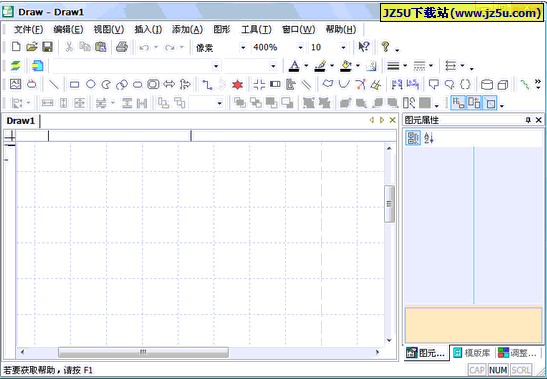Viewport: 547px width, 379px height.
Task: Select the cylinder shape tool
Action: click(x=487, y=84)
